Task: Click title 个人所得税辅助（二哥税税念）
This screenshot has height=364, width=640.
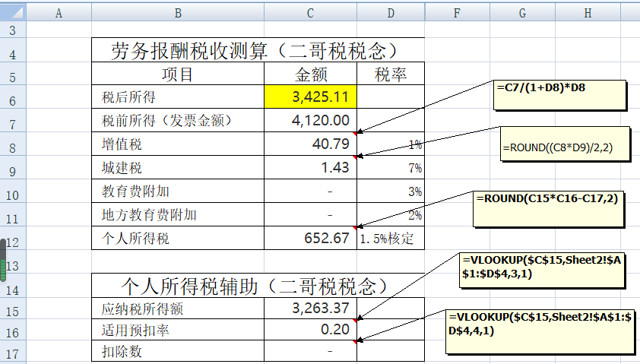Action: 258,286
